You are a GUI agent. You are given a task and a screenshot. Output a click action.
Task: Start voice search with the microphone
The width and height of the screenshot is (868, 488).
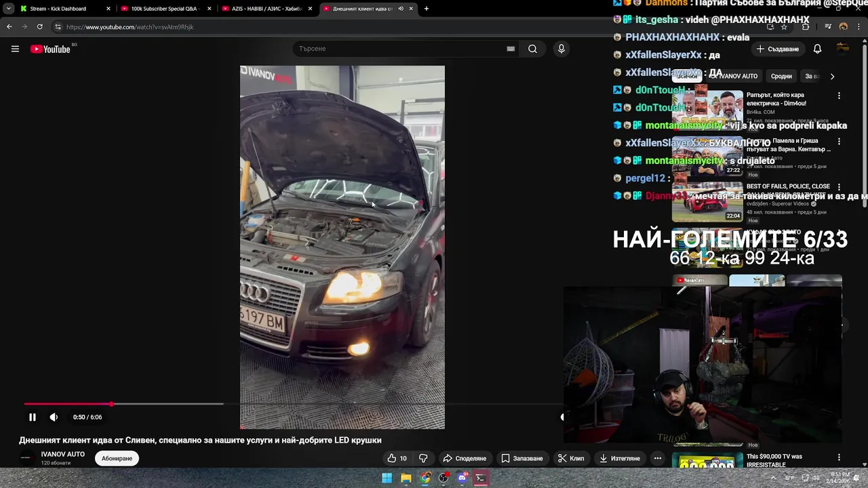(561, 49)
